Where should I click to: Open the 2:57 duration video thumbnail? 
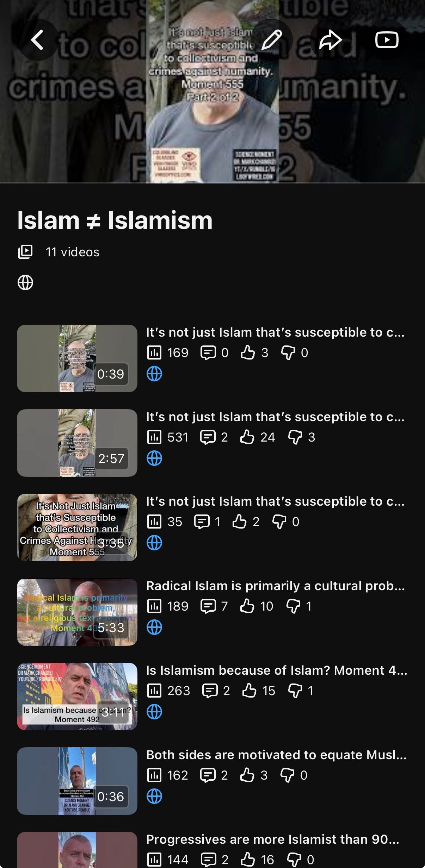[x=77, y=443]
